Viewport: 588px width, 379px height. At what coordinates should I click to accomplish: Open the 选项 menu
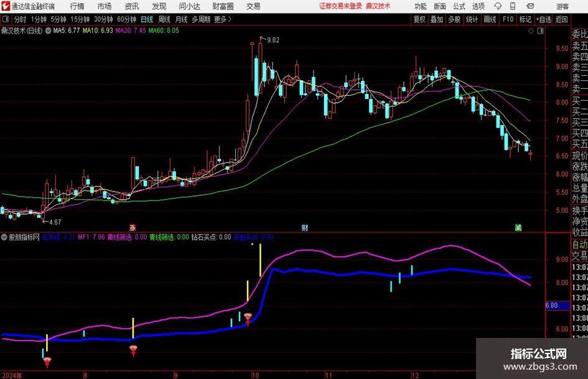click(478, 6)
